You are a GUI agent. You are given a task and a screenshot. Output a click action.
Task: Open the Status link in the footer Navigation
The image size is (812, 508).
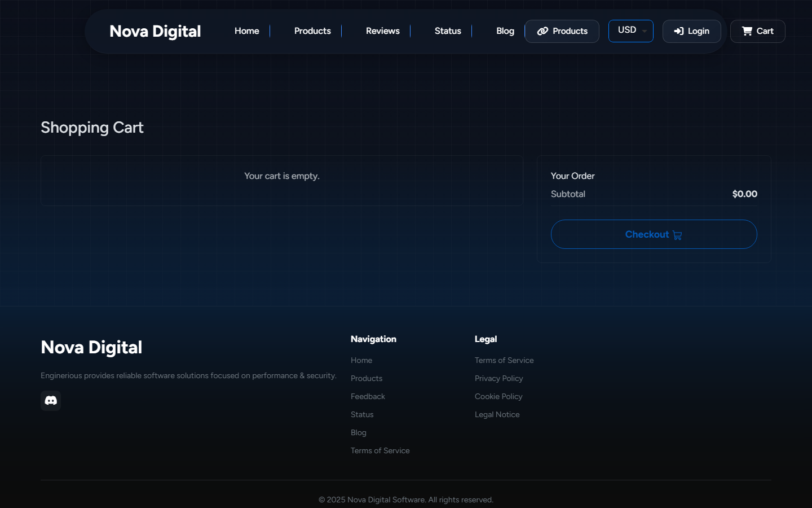(x=362, y=414)
